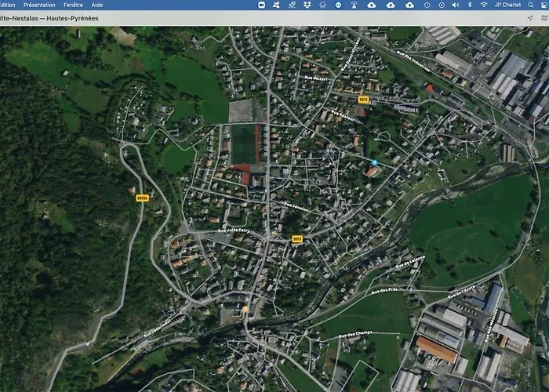
Task: Open Spotlight search magnifier icon
Action: (529, 5)
